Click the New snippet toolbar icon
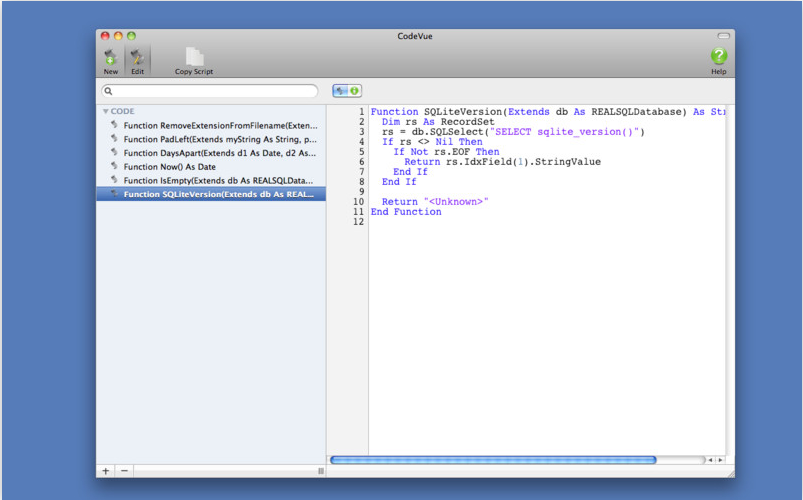This screenshot has height=500, width=803. point(111,57)
